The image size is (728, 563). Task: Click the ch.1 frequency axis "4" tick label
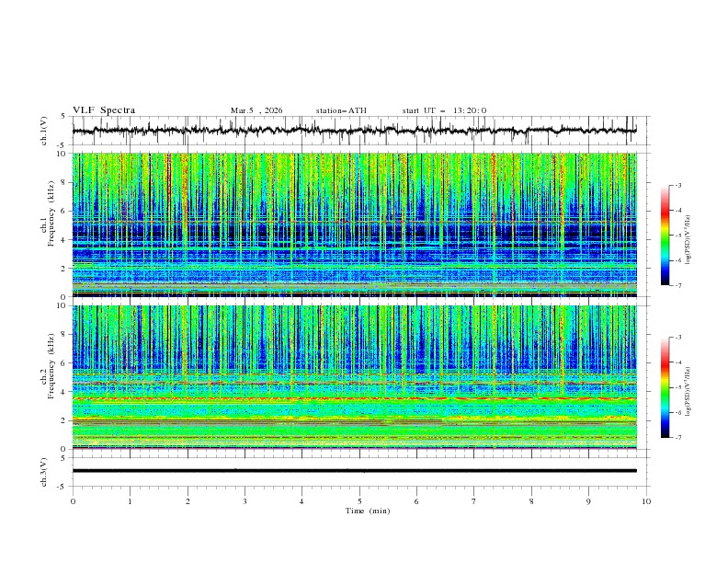click(x=64, y=240)
